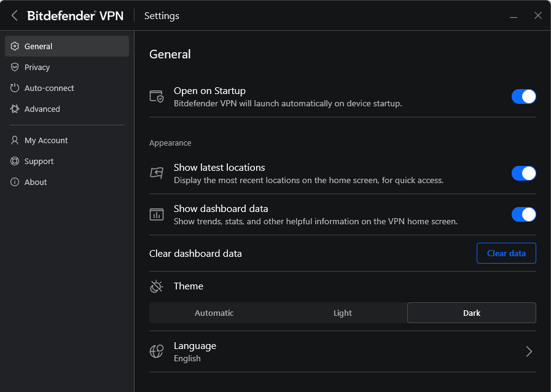Click the Support lifebuoy icon

coord(15,161)
